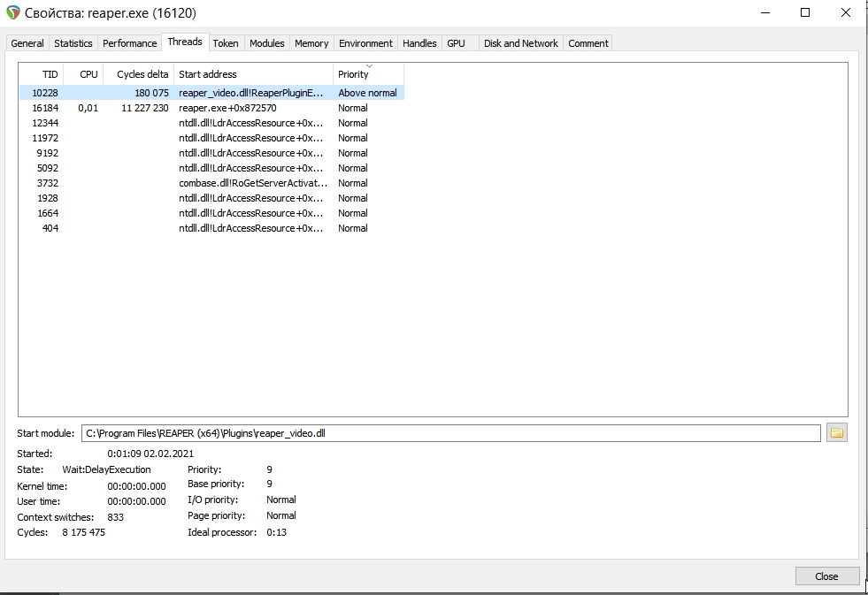Viewport: 868px width, 595px height.
Task: Click the REAPER icon in title bar
Action: (x=12, y=12)
